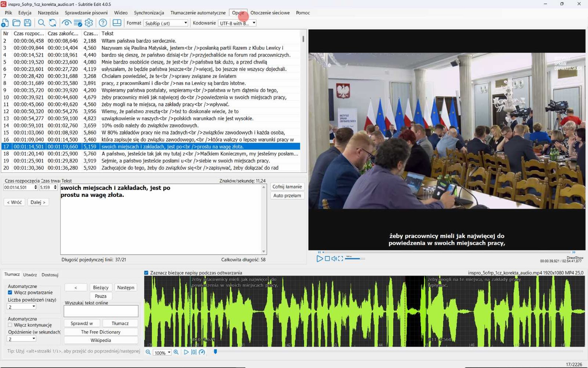Open visual sync eye icon
Viewport: 588px width, 368px height.
click(x=67, y=23)
